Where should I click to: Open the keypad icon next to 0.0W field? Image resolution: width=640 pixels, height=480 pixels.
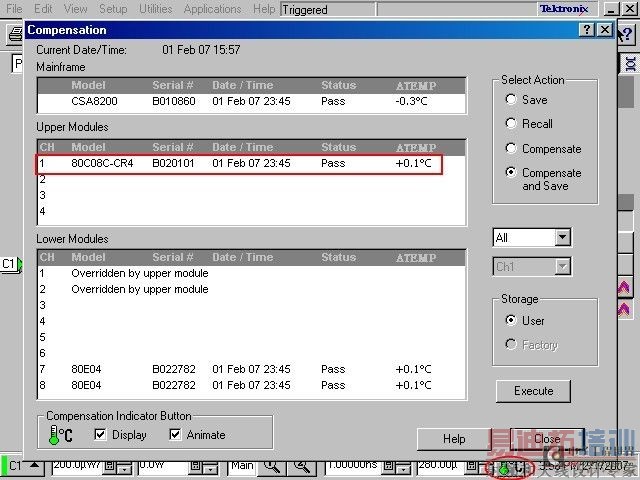pos(196,467)
